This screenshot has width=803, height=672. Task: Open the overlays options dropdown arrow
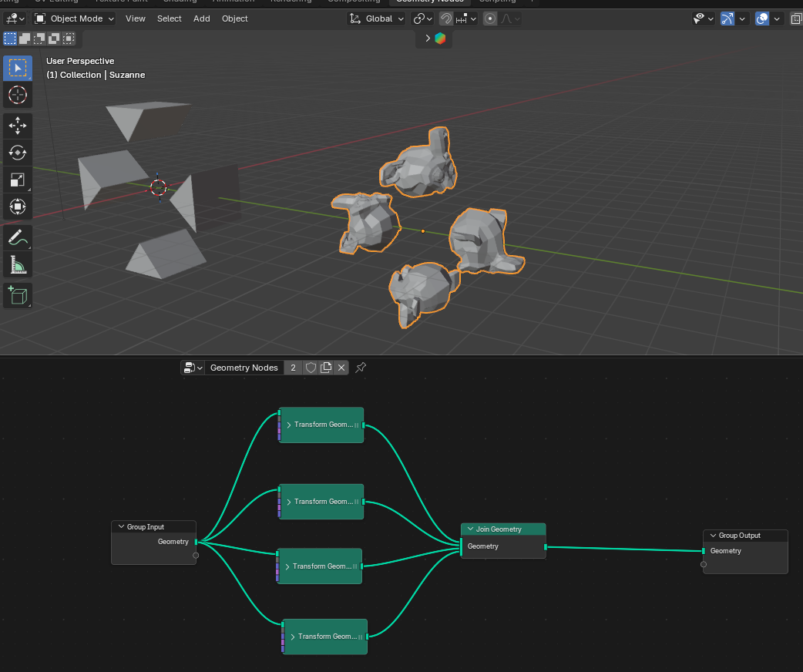pyautogui.click(x=776, y=19)
